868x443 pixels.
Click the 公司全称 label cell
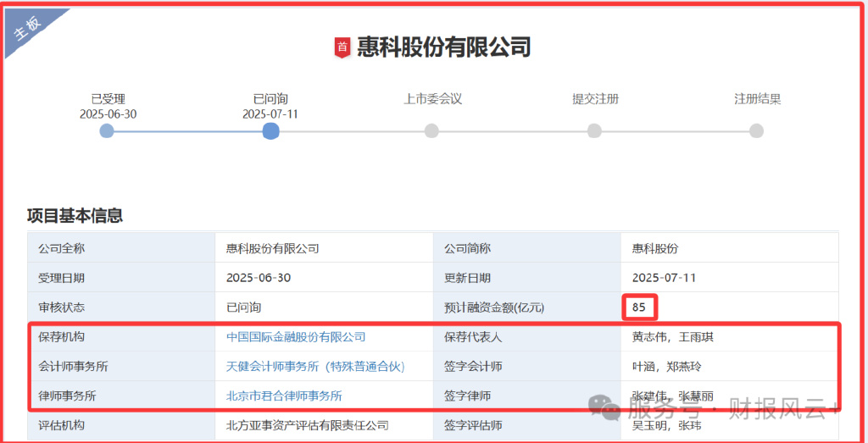(121, 248)
